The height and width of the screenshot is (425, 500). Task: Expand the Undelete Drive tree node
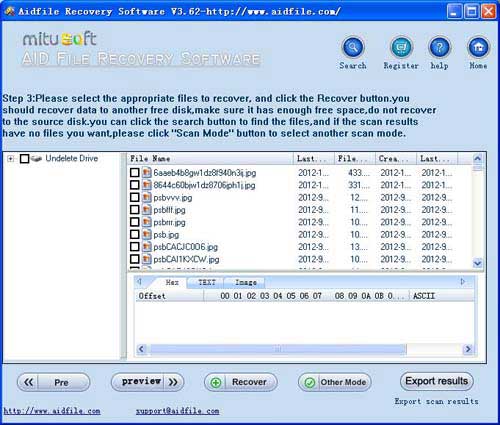pyautogui.click(x=11, y=159)
